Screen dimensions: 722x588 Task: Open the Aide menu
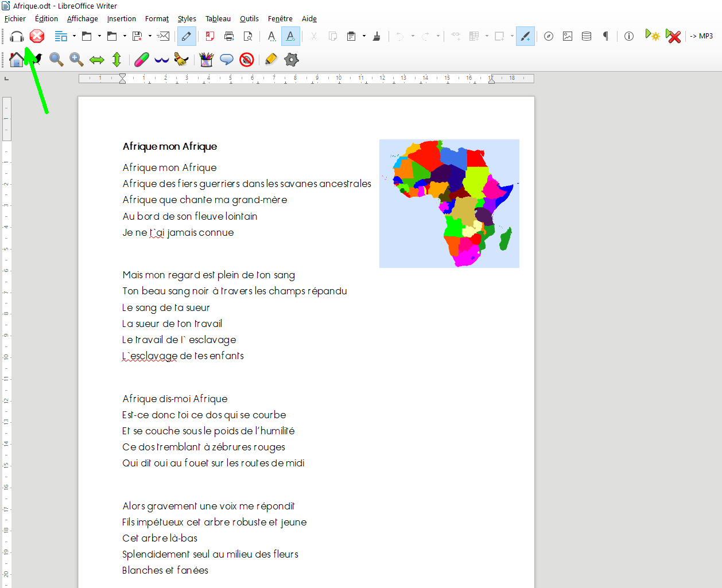[309, 18]
